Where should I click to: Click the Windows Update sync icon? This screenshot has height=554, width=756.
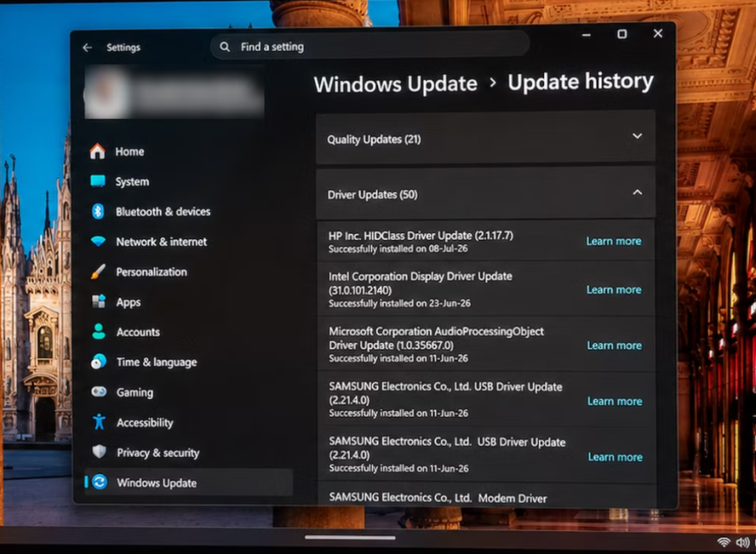[100, 482]
